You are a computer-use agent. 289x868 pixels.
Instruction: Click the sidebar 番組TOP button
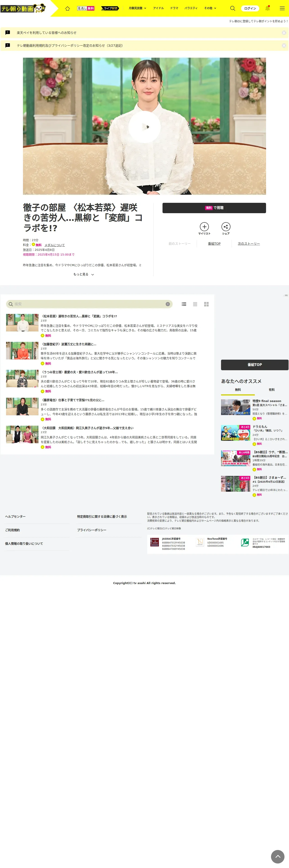255,365
